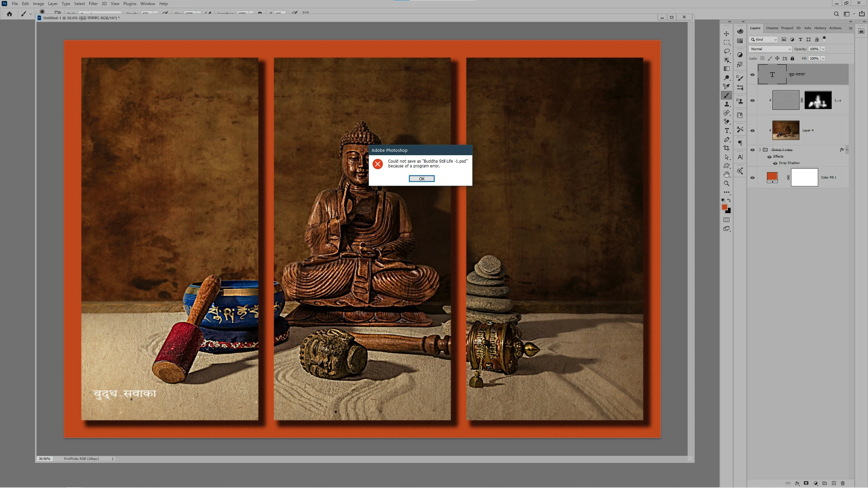
Task: Select the Hand tool
Action: [726, 175]
